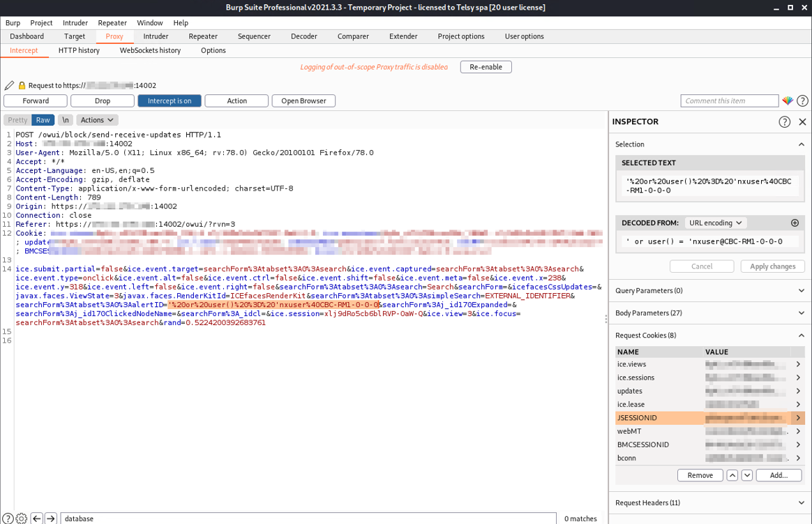Open the WebSockets history sub-tab
Image resolution: width=812 pixels, height=524 pixels.
coord(150,50)
